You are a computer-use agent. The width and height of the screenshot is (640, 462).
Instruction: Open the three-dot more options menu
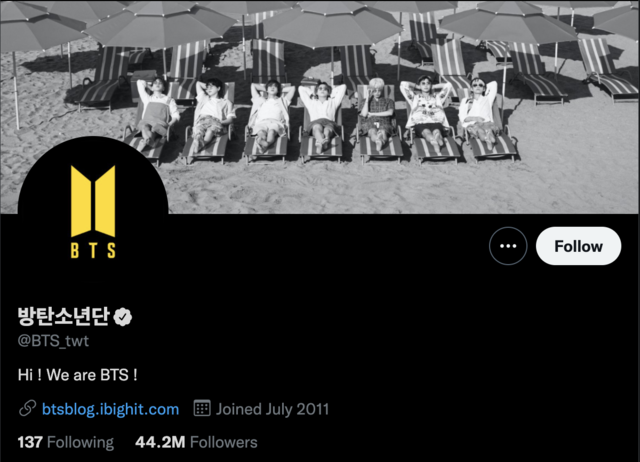508,246
